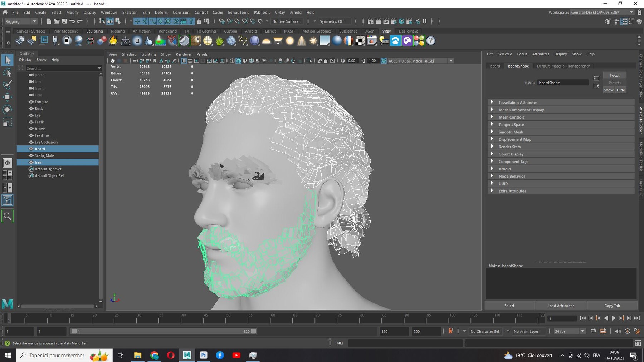Viewport: 644px width, 362px height.
Task: Activate the Scale tool
Action: click(x=8, y=122)
